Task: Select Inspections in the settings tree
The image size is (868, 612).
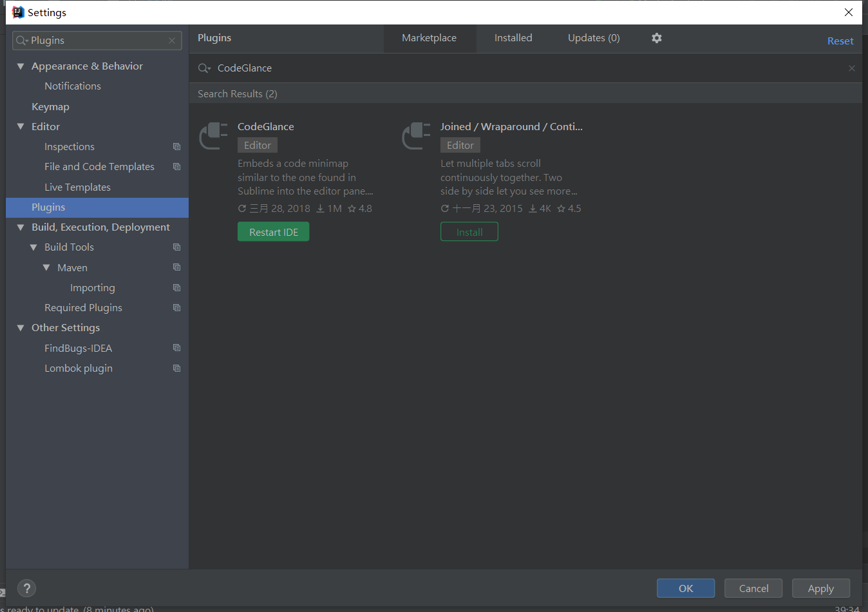Action: tap(70, 147)
